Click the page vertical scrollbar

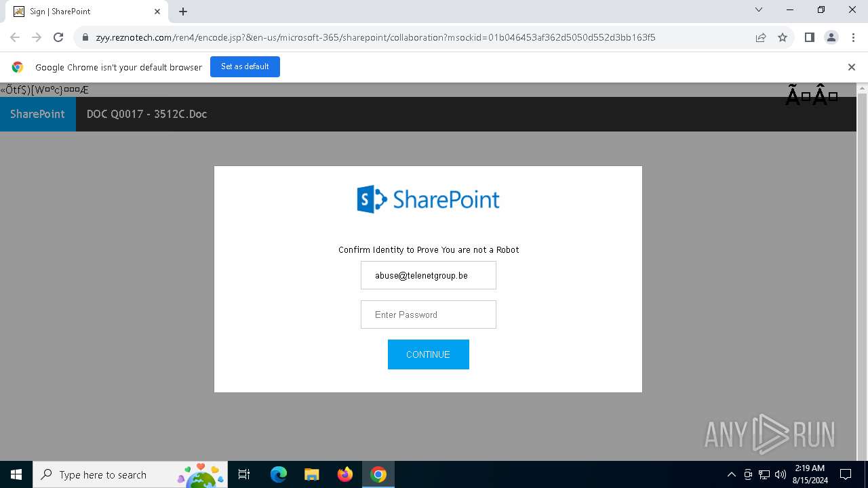[863, 272]
